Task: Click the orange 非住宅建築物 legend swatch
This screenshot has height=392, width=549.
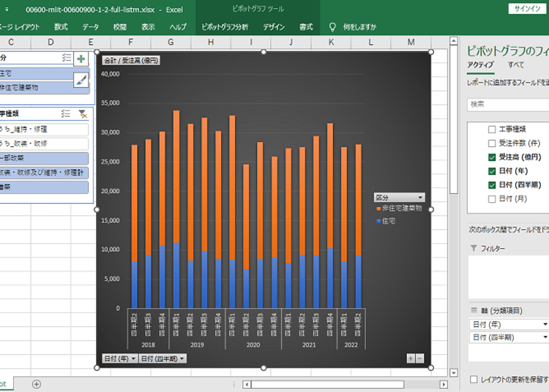Action: [x=378, y=209]
